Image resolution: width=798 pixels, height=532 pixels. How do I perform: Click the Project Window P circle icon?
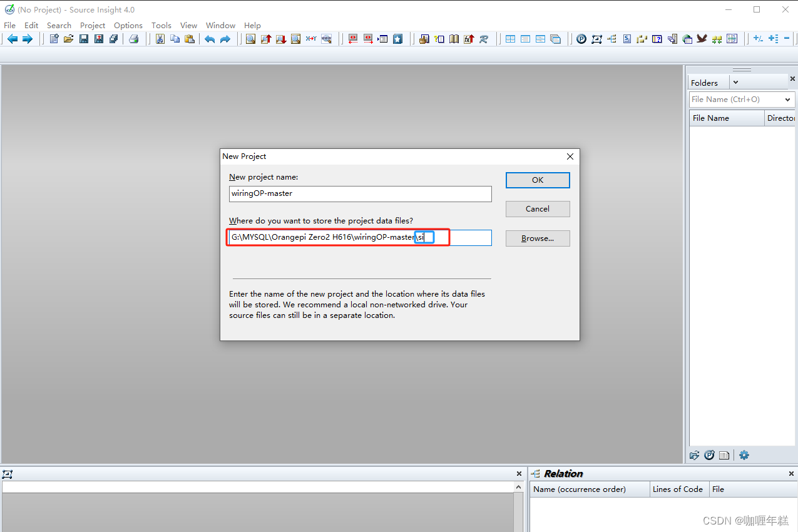click(x=581, y=39)
